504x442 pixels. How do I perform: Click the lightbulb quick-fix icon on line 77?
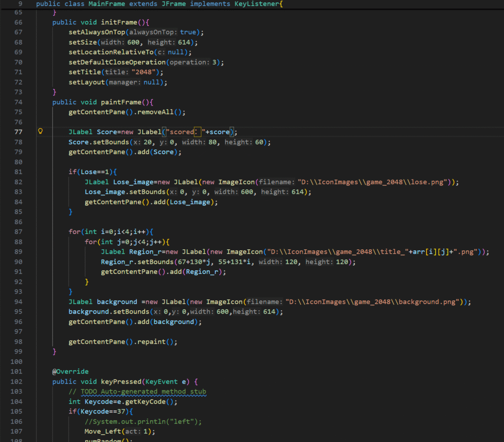coord(41,132)
